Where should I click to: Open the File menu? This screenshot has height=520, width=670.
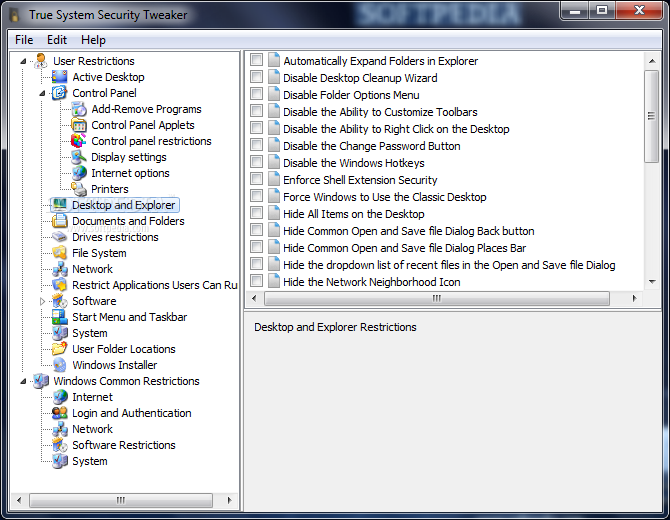coord(24,40)
